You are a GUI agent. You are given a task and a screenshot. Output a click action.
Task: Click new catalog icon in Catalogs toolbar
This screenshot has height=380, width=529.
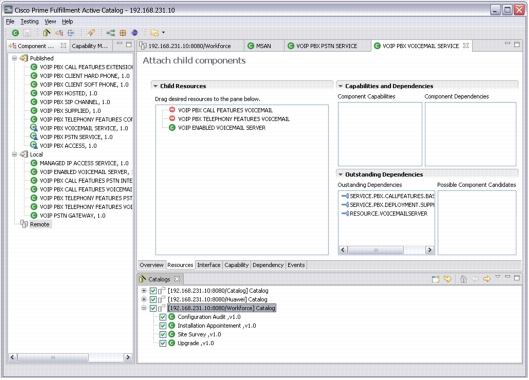click(436, 279)
